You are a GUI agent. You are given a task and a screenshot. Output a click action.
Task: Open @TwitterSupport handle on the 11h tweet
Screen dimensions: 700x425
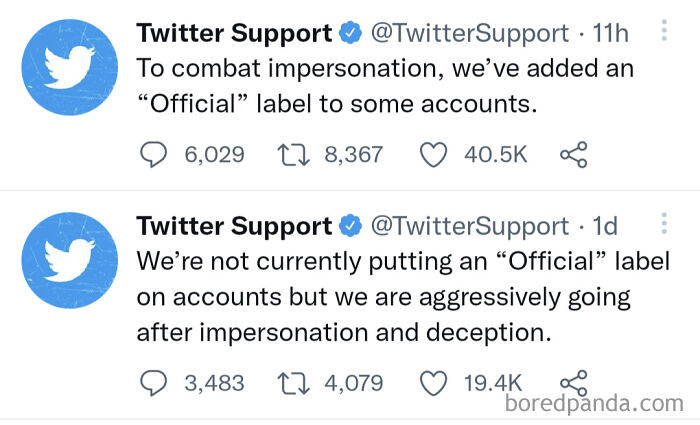[470, 33]
